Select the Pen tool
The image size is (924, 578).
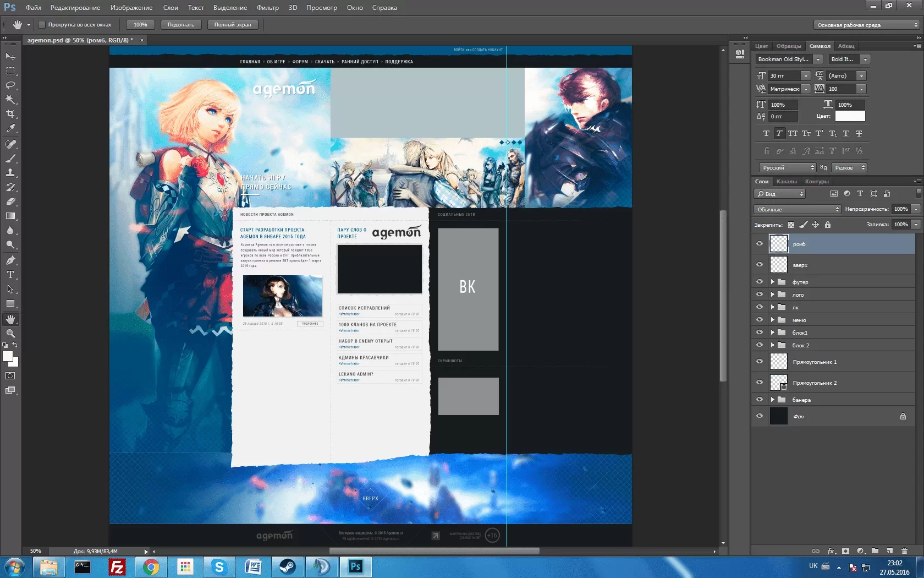point(10,260)
